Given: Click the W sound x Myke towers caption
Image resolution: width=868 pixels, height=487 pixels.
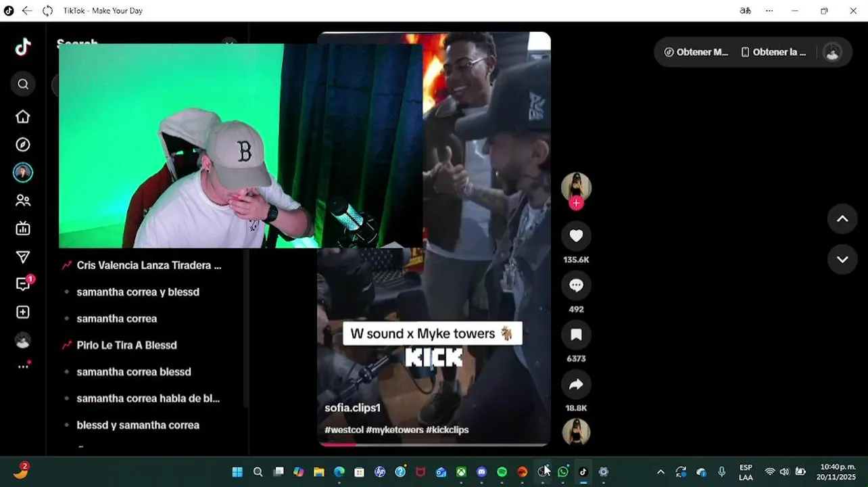Looking at the screenshot, I should click(x=433, y=333).
